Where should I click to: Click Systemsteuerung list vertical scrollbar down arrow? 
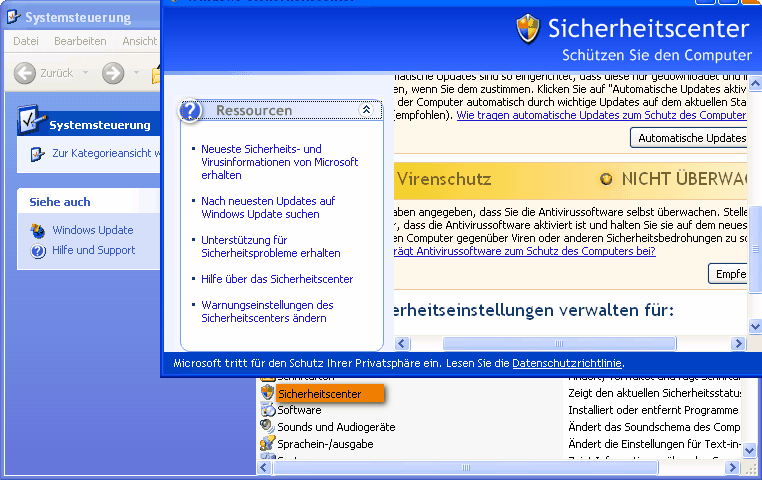pyautogui.click(x=750, y=451)
